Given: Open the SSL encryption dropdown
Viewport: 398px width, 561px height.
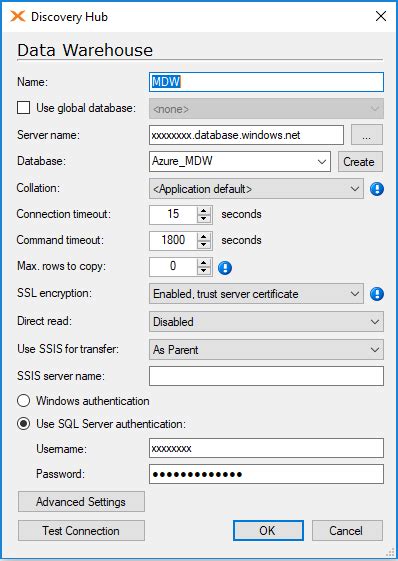Looking at the screenshot, I should click(256, 294).
